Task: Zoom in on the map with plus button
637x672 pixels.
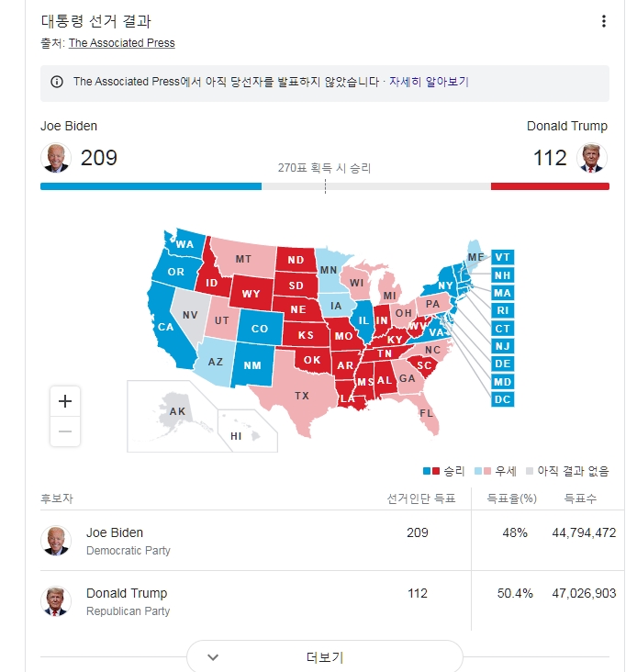Action: (x=65, y=401)
